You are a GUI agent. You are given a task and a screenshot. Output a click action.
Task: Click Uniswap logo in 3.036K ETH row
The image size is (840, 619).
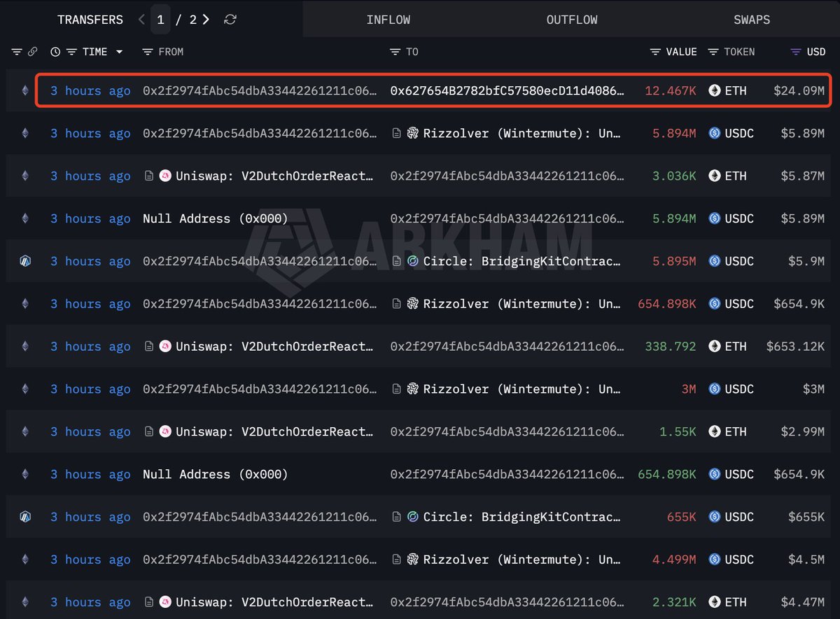click(165, 176)
